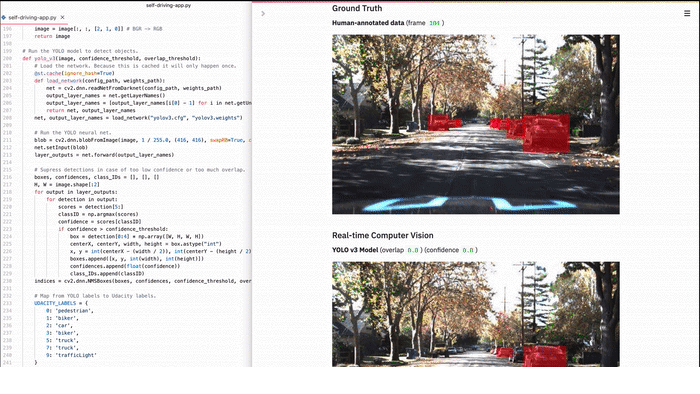This screenshot has width=700, height=394.
Task: Select the self-driving-app.py editor tab
Action: point(33,17)
